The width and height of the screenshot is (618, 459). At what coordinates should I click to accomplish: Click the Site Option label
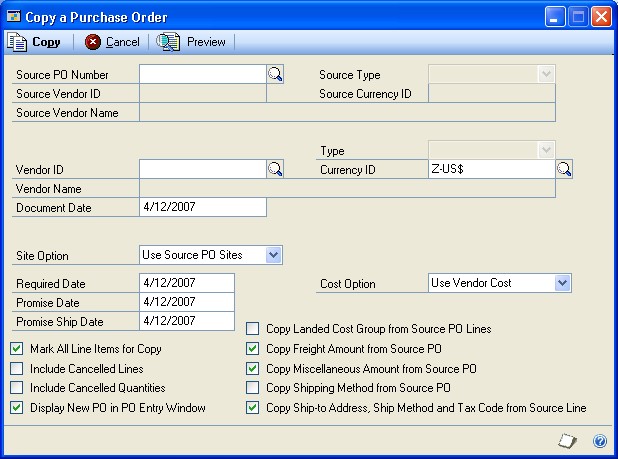[42, 256]
